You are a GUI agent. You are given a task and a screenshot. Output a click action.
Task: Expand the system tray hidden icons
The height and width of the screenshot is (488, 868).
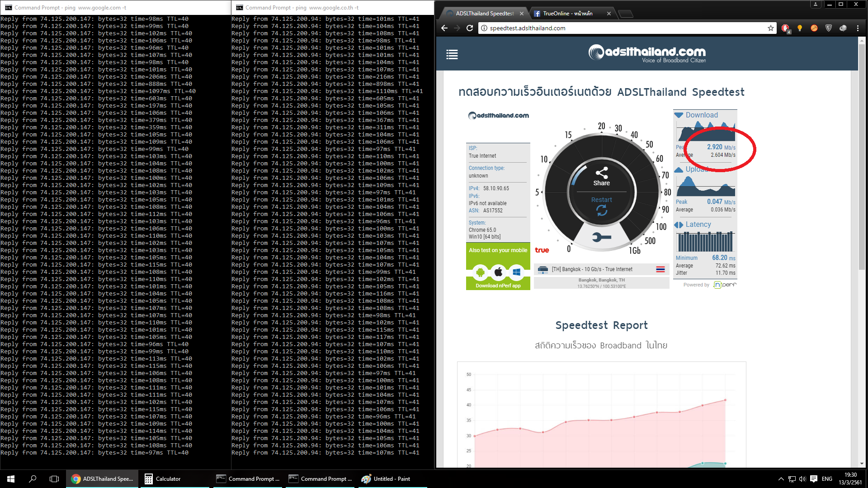(x=781, y=479)
